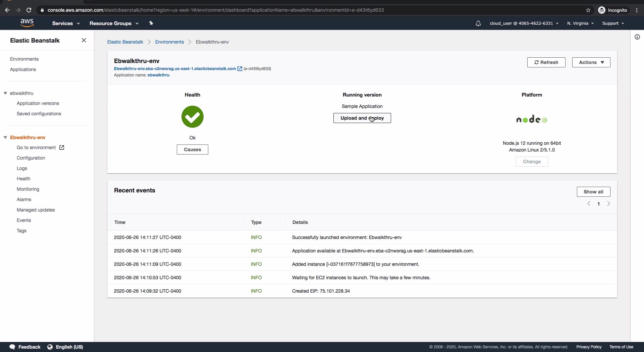Bookmark page with the star icon

588,10
